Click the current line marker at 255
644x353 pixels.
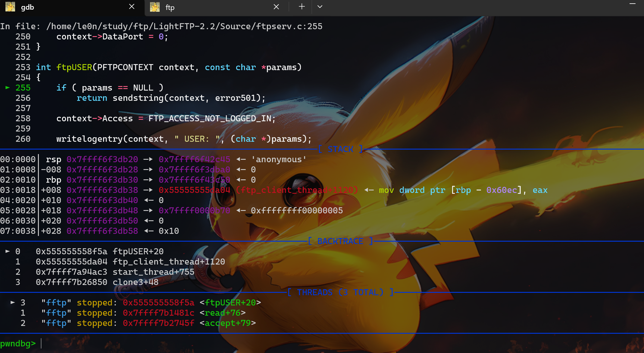8,88
